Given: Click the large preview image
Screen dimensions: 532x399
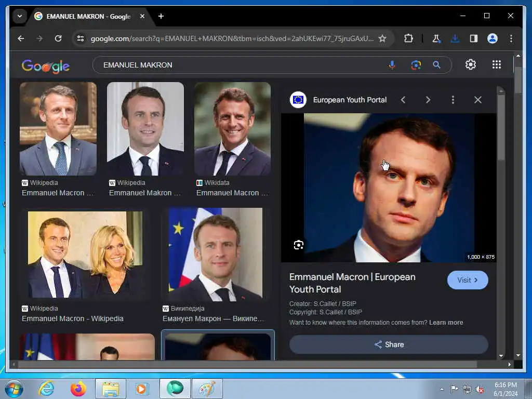Looking at the screenshot, I should (x=389, y=188).
